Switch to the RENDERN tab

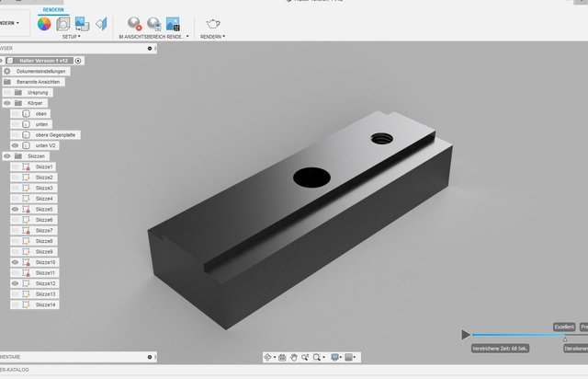point(53,8)
